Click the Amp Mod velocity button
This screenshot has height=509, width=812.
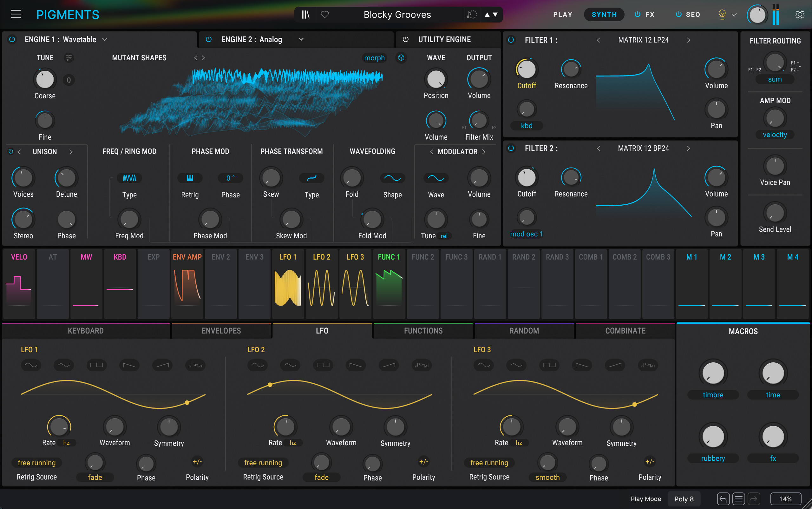(775, 135)
